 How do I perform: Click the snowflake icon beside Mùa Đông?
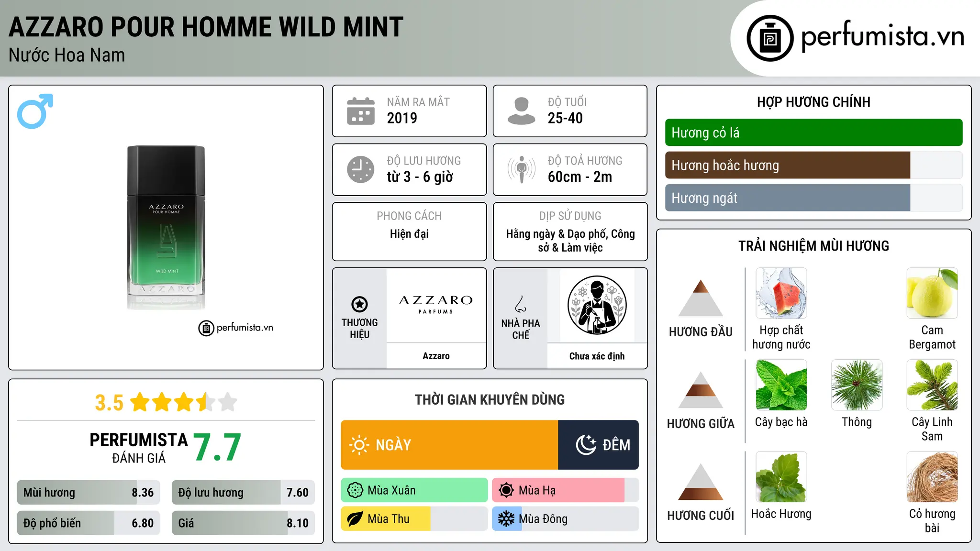pyautogui.click(x=506, y=519)
